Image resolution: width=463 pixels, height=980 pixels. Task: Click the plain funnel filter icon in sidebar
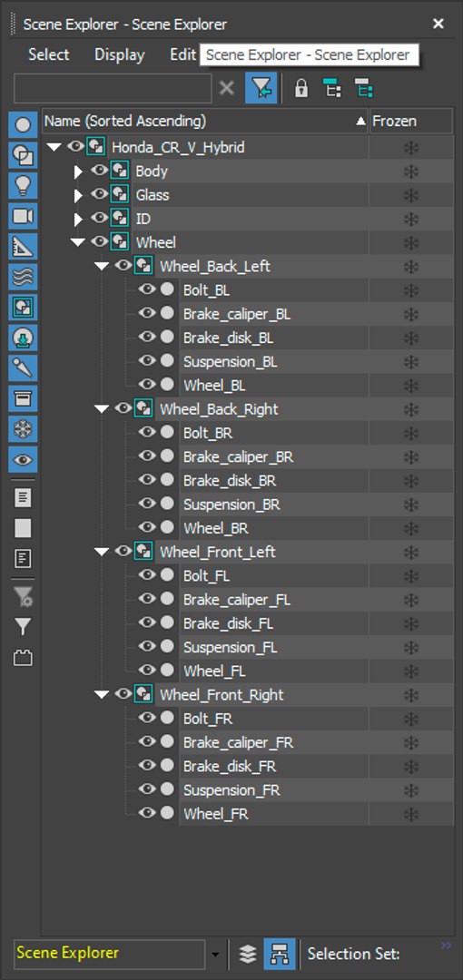[x=24, y=626]
